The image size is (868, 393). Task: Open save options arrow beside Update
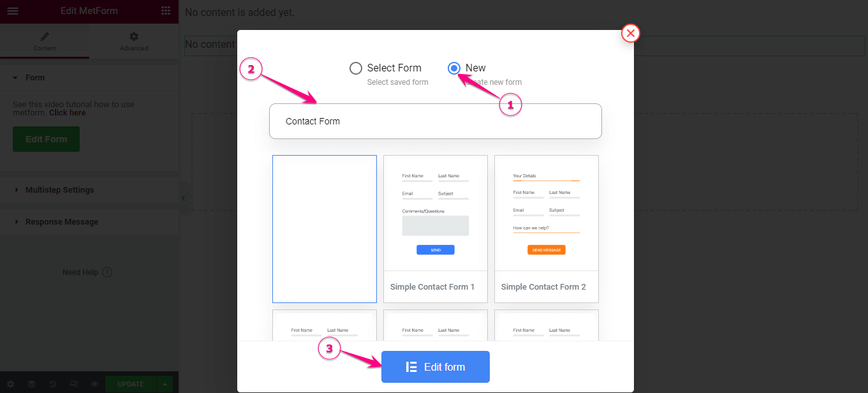coord(165,384)
